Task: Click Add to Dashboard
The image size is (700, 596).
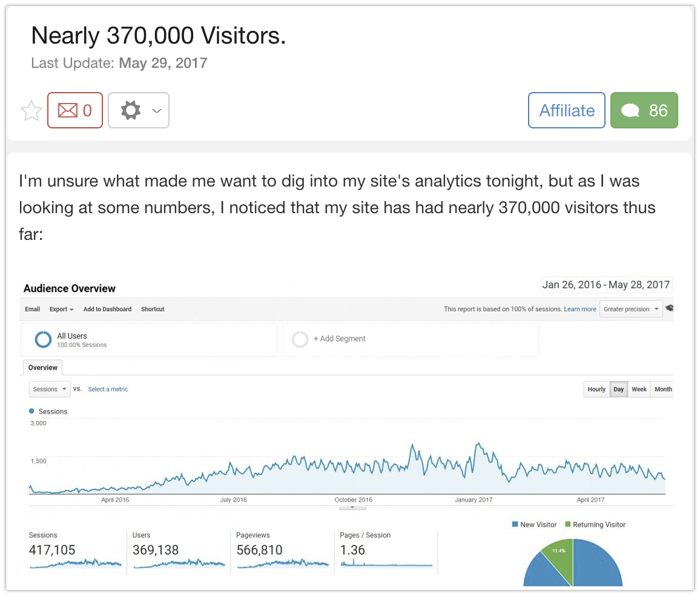Action: [x=107, y=309]
